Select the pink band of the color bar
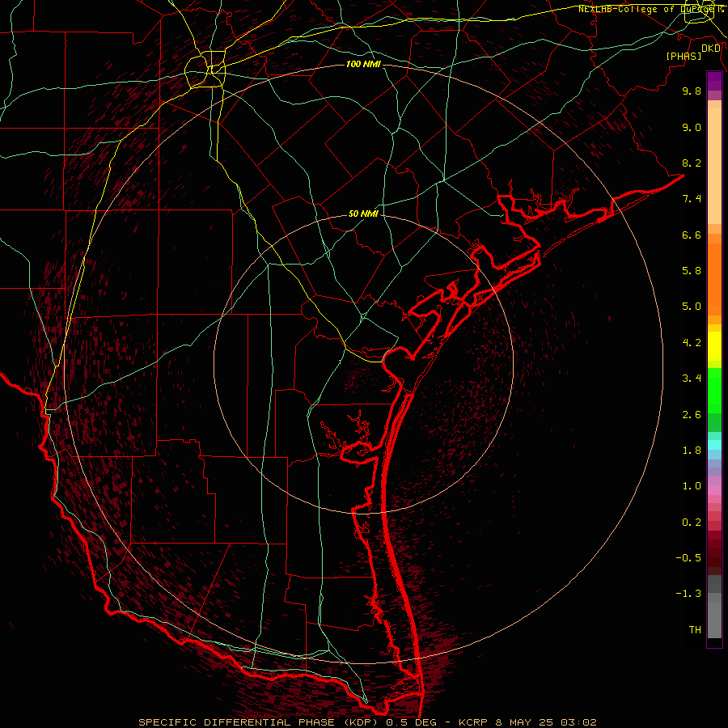This screenshot has width=728, height=728. click(x=714, y=491)
